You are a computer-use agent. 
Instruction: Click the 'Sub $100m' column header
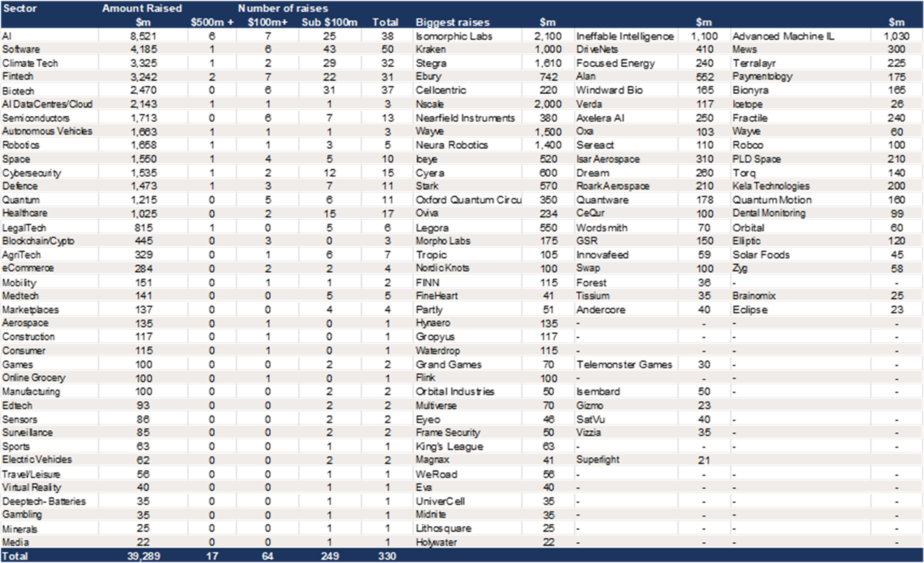(330, 22)
